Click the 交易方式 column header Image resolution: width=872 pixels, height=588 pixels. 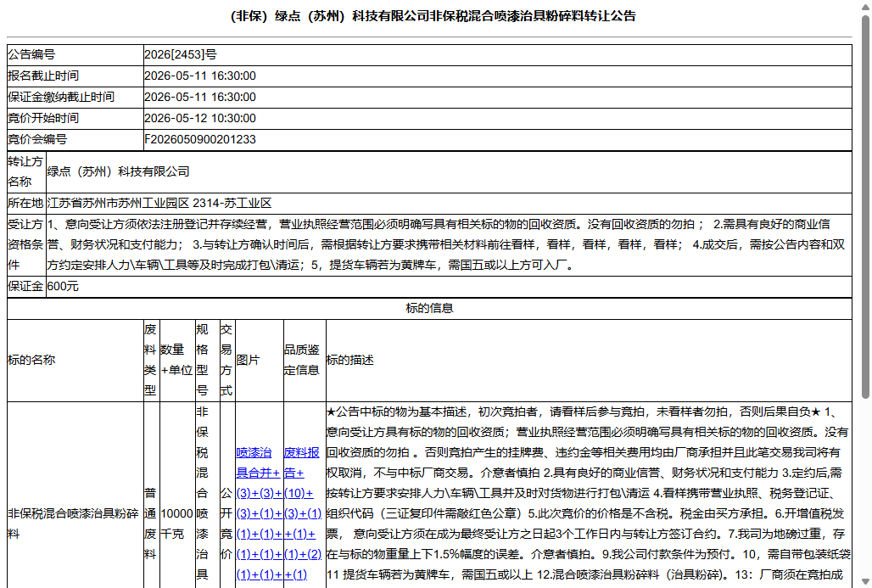point(227,361)
